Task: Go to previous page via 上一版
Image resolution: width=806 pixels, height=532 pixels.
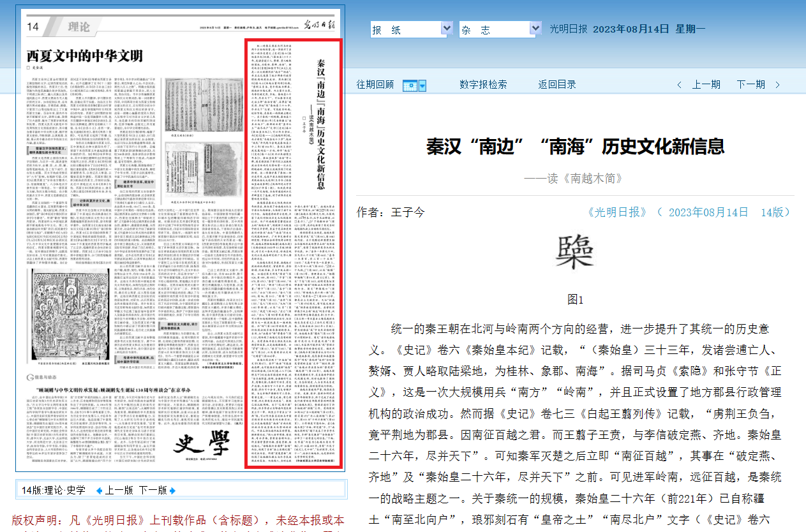Action: [x=119, y=491]
